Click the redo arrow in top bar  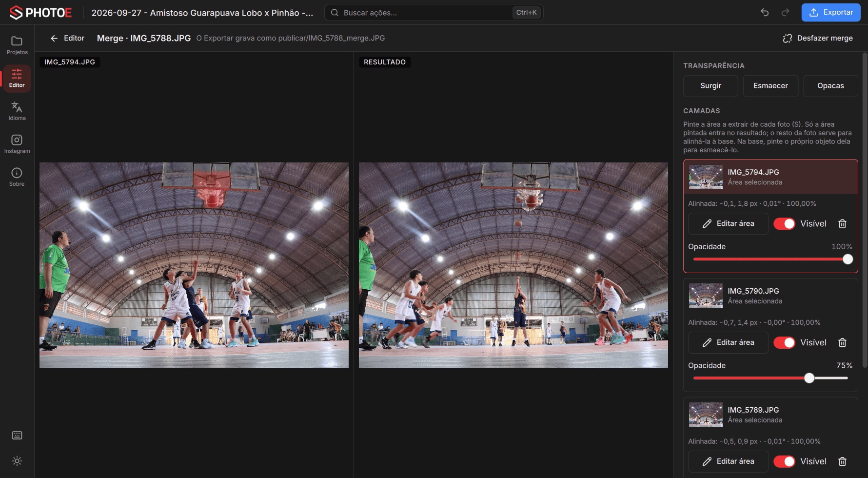pyautogui.click(x=785, y=13)
